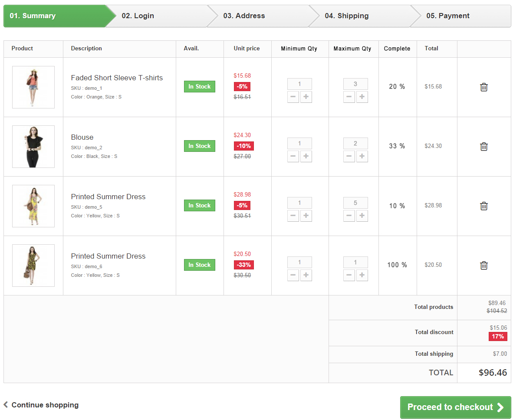Trash the demo_6 Printed Summer Dress item
Image resolution: width=513 pixels, height=420 pixels.
(484, 266)
